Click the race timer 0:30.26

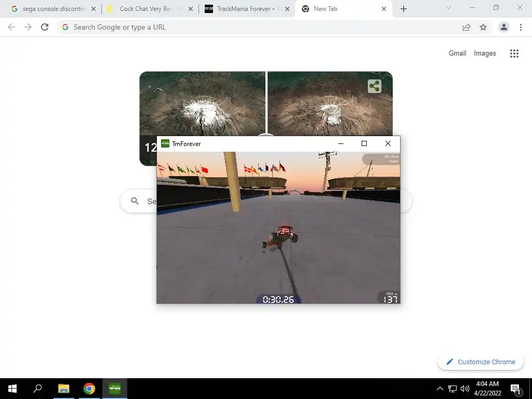click(278, 299)
